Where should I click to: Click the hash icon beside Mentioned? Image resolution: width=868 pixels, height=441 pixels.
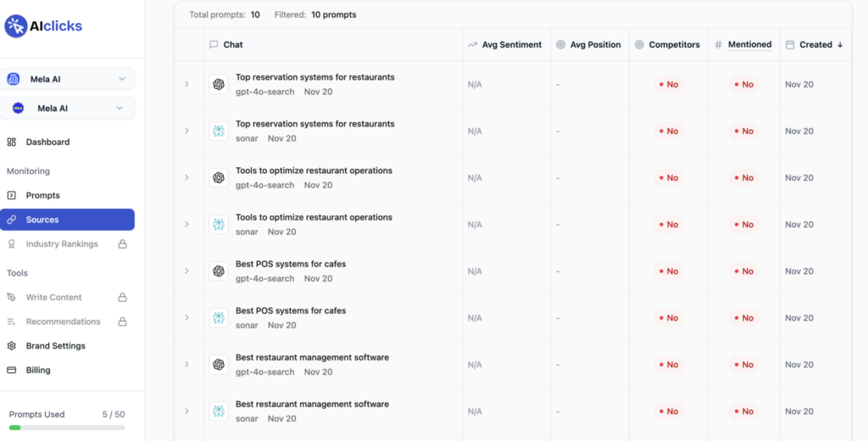point(719,44)
